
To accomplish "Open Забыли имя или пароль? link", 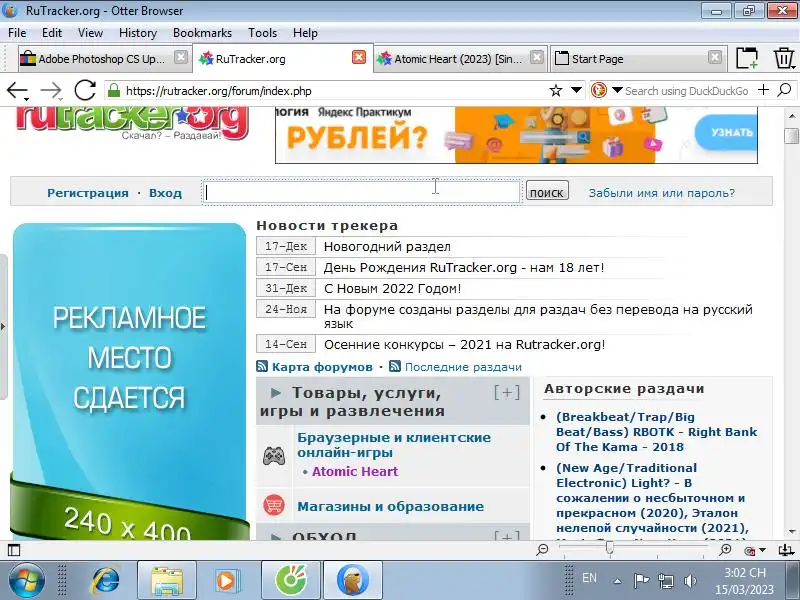I will coord(662,193).
